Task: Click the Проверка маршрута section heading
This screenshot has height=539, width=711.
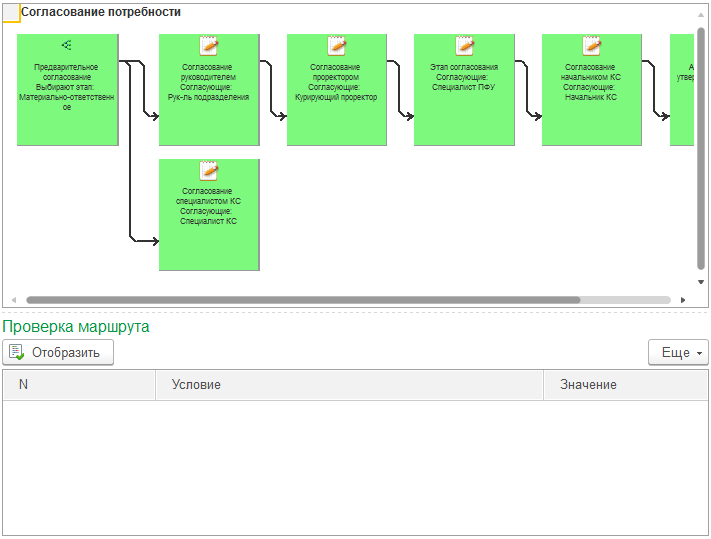Action: tap(76, 326)
